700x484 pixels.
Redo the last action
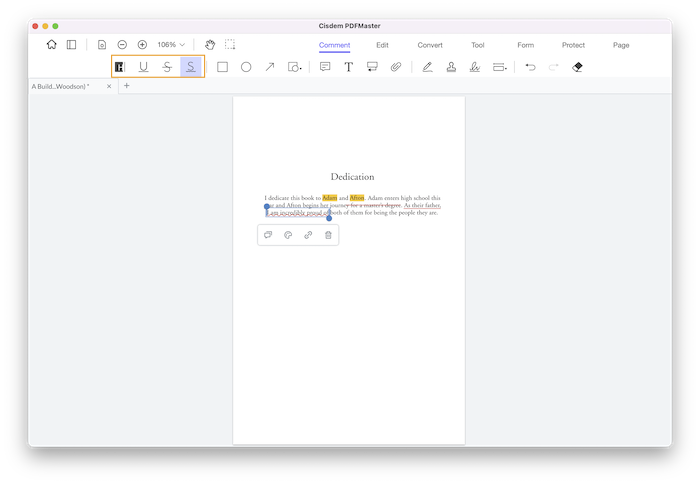click(x=554, y=67)
